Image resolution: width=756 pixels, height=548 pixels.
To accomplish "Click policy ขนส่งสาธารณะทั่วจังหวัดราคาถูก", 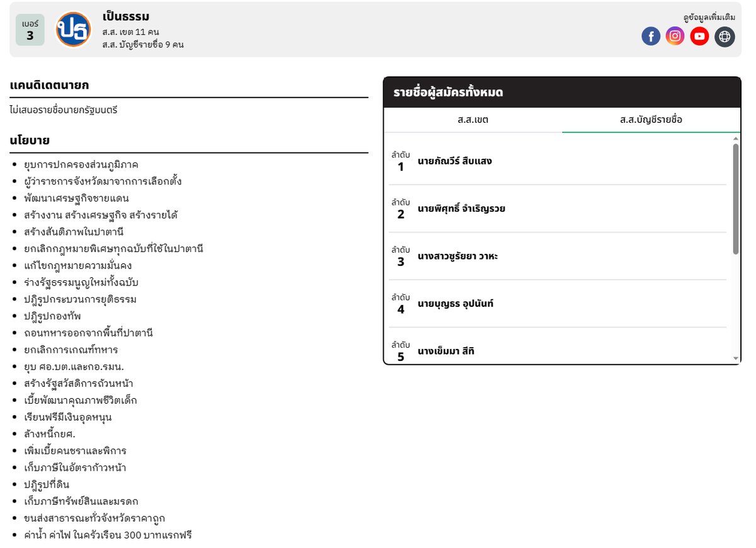I will (x=94, y=518).
